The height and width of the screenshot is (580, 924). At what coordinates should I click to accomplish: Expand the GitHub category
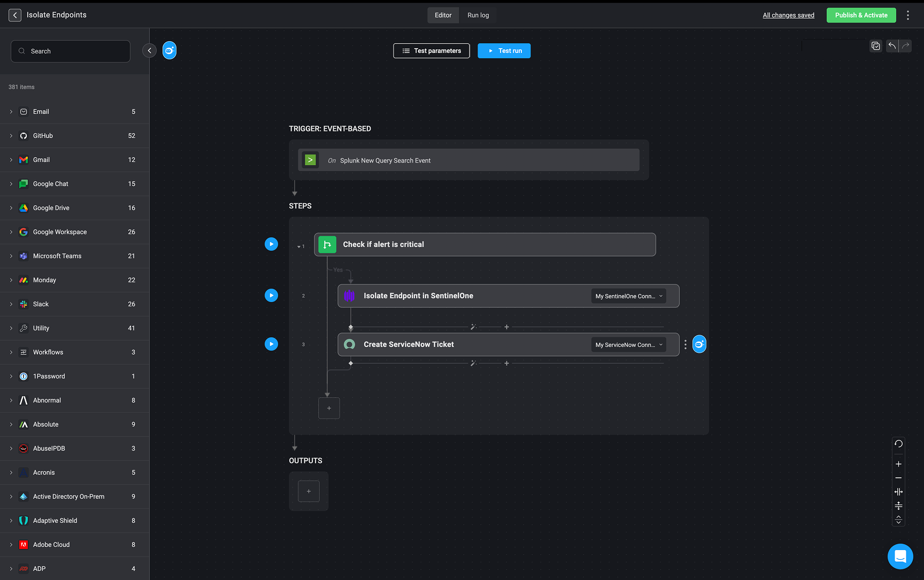(x=11, y=136)
